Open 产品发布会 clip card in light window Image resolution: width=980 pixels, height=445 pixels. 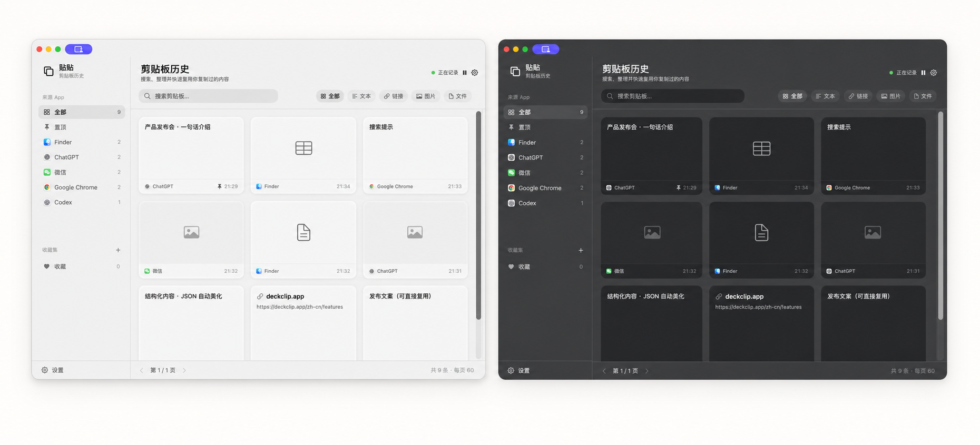[x=191, y=155]
